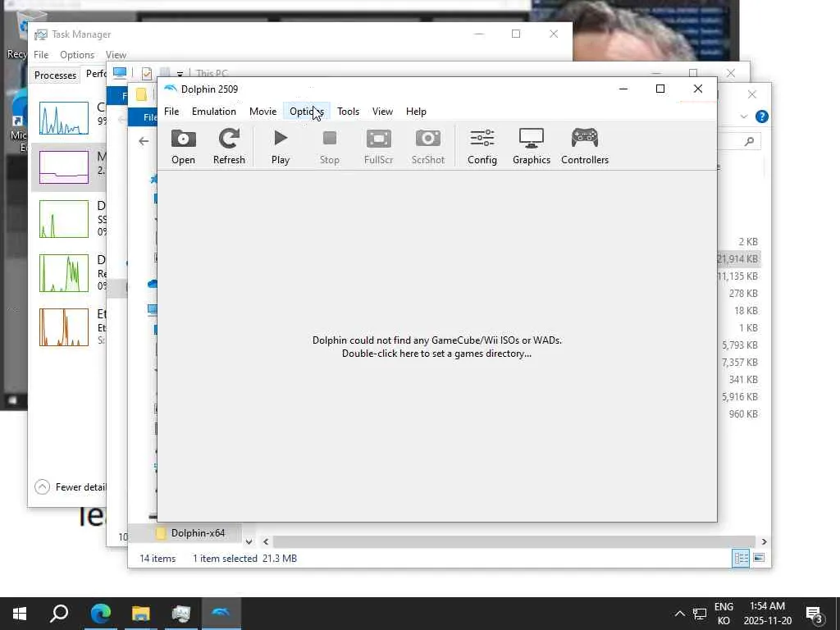
Task: Click the File Explorer help icon
Action: pos(761,116)
